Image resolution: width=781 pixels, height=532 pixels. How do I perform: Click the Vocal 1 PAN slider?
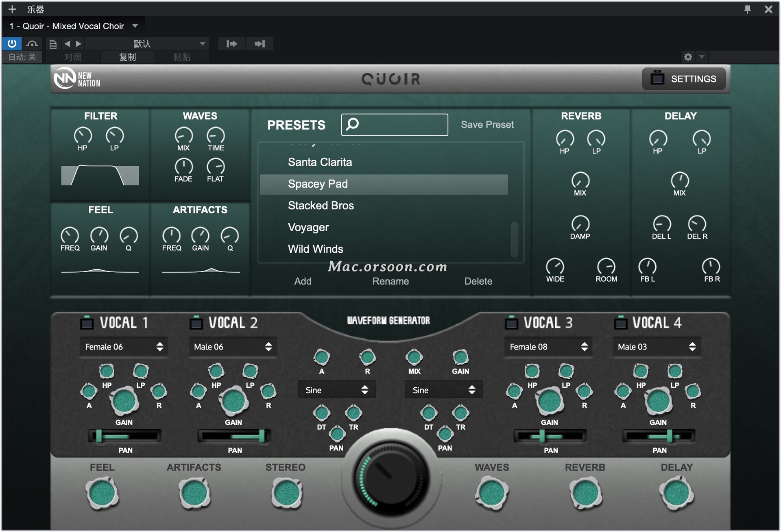(124, 436)
